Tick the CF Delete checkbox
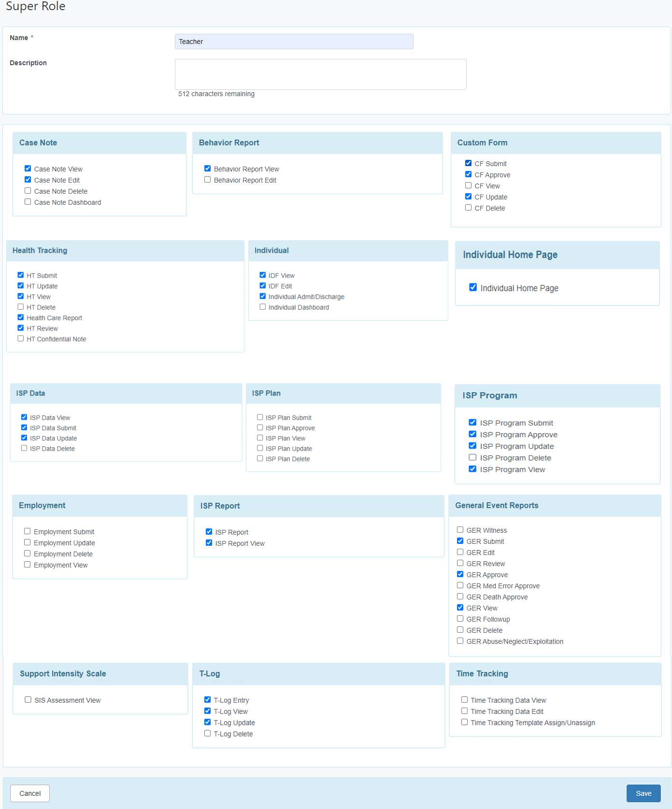Screen dimensions: 672x809 (x=468, y=208)
